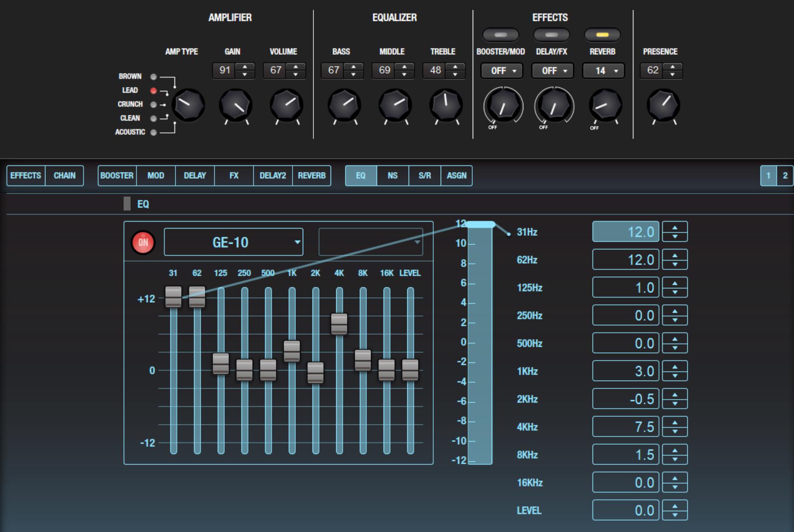Click the PRESENCE knob
794x532 pixels.
point(664,105)
